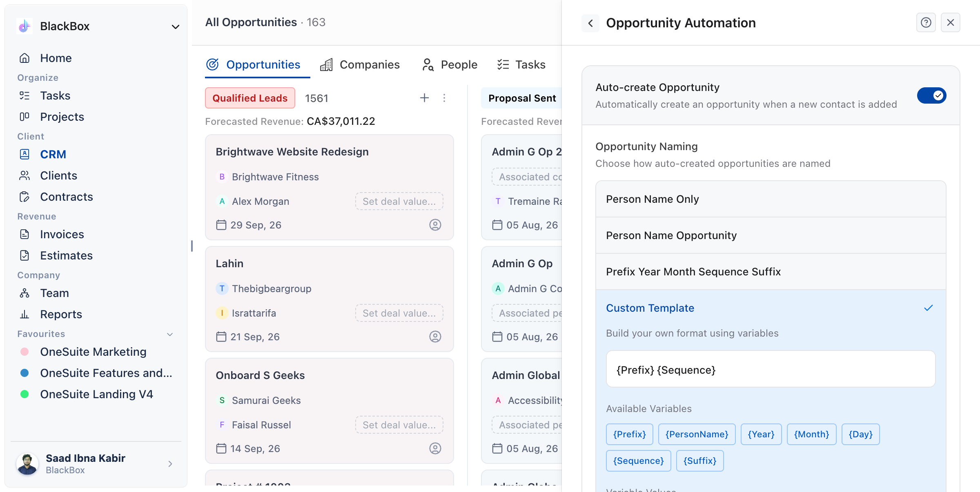Toggle Auto-create Opportunity switch off
Screen dimensions: 980x492
932,95
